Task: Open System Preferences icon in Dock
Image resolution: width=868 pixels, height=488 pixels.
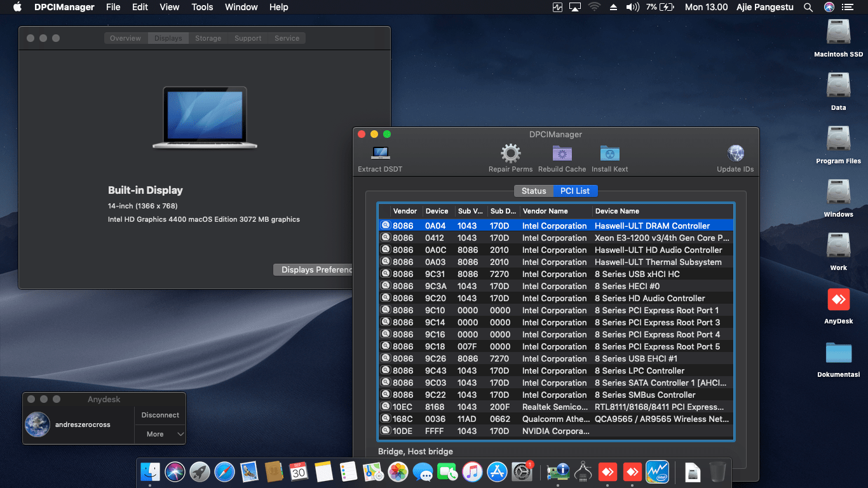Action: coord(522,471)
